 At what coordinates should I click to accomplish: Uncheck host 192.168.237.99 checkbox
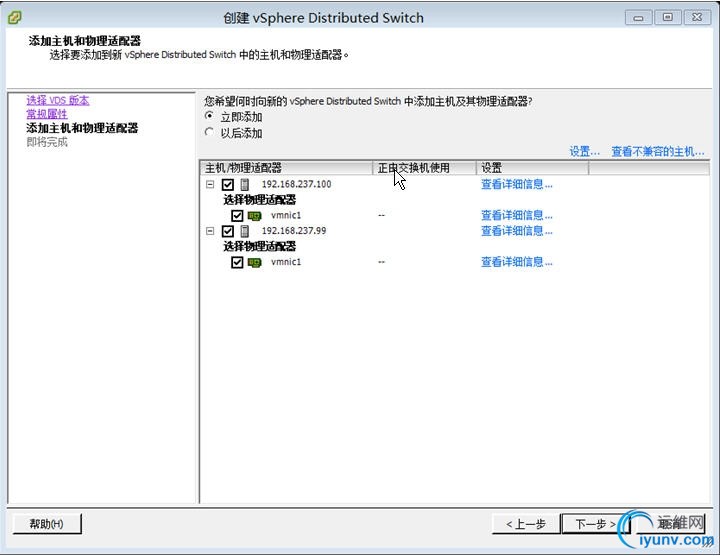[228, 231]
